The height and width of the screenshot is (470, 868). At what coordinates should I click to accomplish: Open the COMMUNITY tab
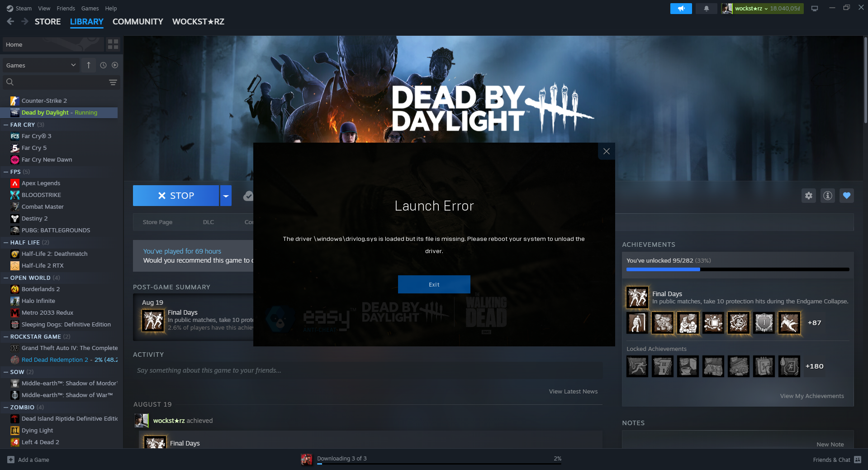coord(138,21)
